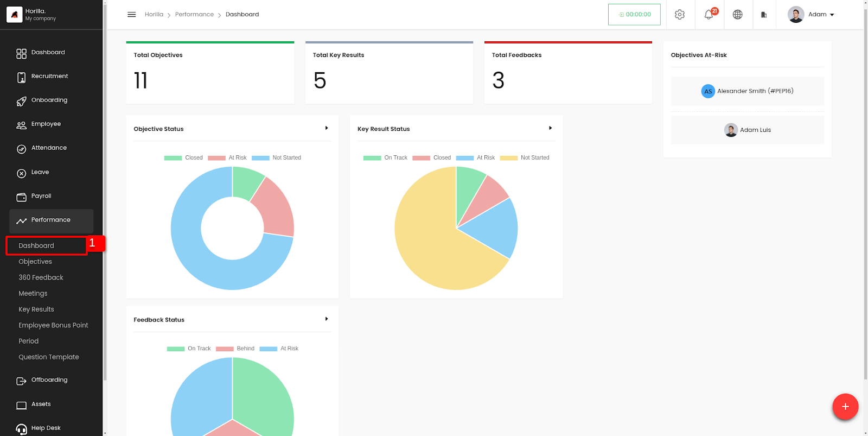Expand the Feedback Status chart arrow
Image resolution: width=868 pixels, height=436 pixels.
point(327,319)
